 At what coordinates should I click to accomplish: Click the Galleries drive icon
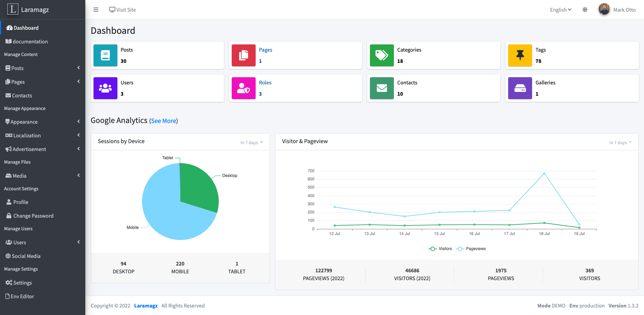[x=520, y=88]
